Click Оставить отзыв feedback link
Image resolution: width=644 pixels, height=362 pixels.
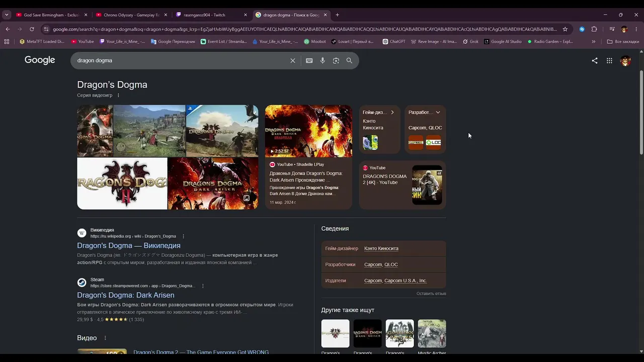tap(431, 294)
